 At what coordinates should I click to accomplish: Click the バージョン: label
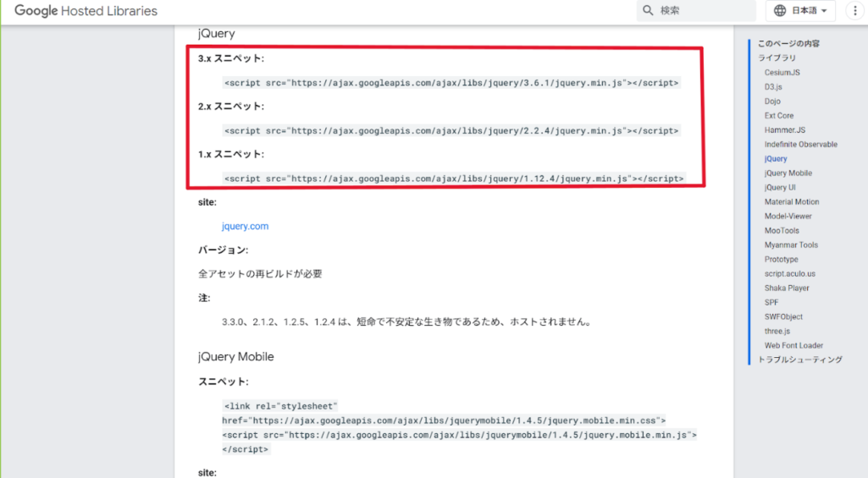tap(223, 250)
